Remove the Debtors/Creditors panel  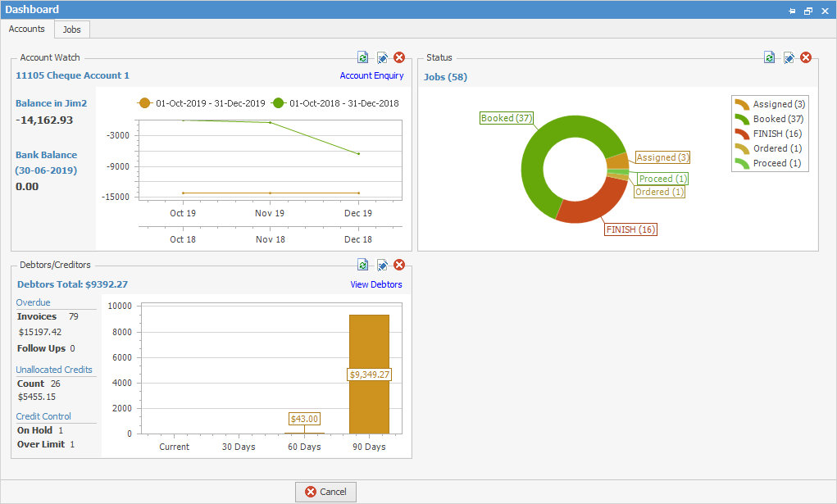[x=399, y=265]
